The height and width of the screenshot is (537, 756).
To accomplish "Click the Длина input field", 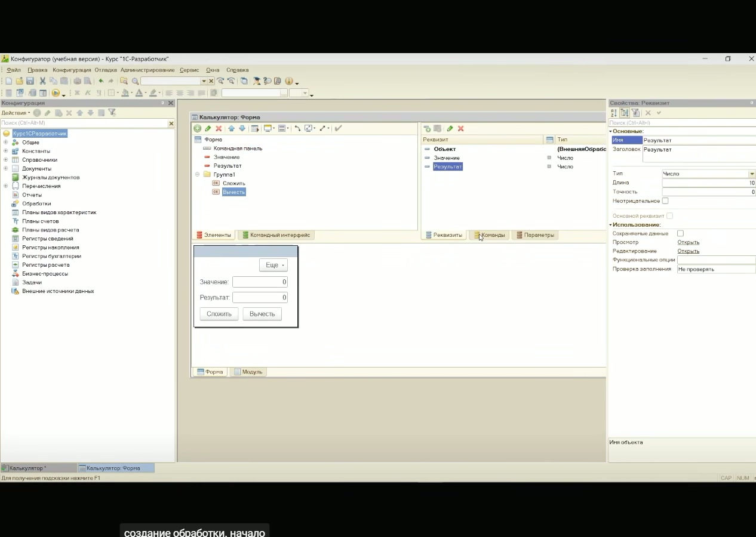I will (x=708, y=183).
